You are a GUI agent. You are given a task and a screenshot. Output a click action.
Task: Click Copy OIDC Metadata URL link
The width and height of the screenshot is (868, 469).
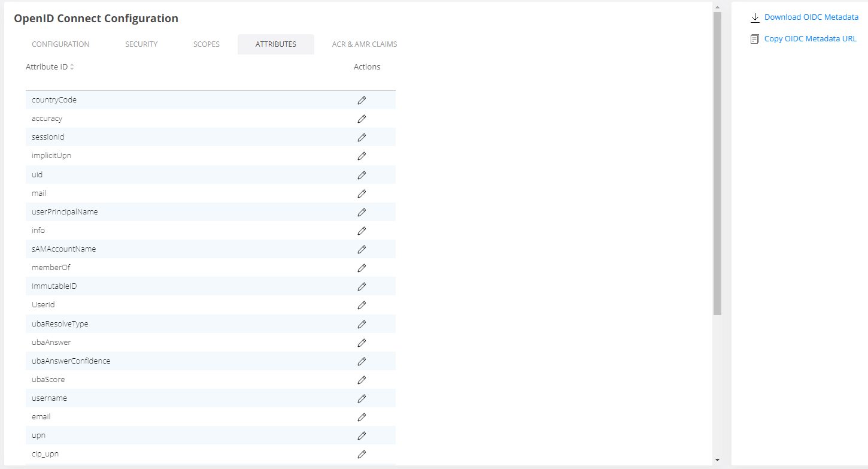point(810,39)
